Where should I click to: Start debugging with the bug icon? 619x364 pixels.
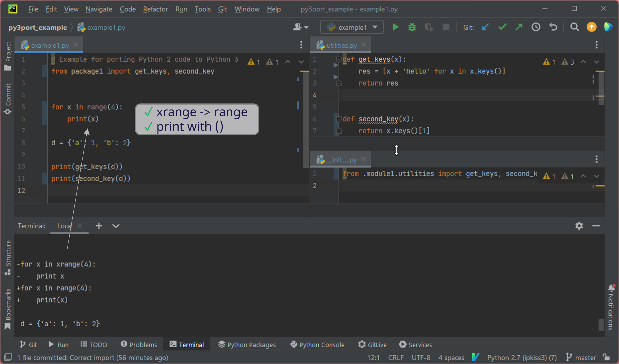coord(412,27)
